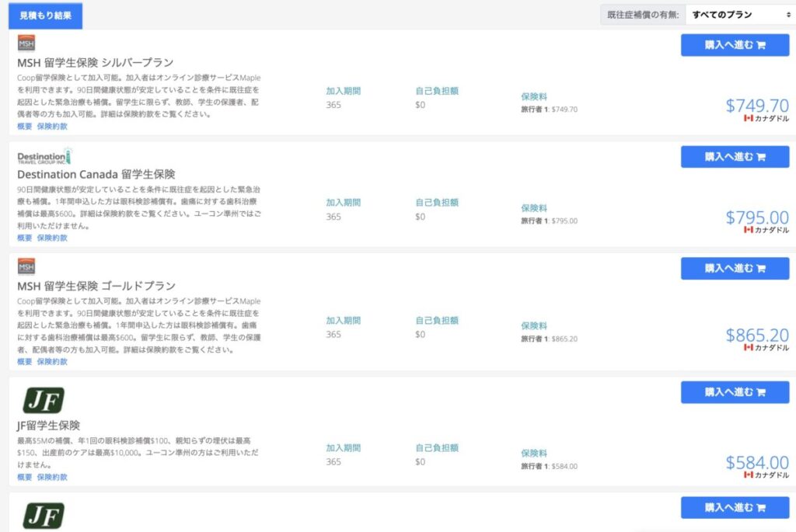The width and height of the screenshot is (796, 532).
Task: Click the description text of Destination Canada 留学生保険
Action: pyautogui.click(x=139, y=207)
